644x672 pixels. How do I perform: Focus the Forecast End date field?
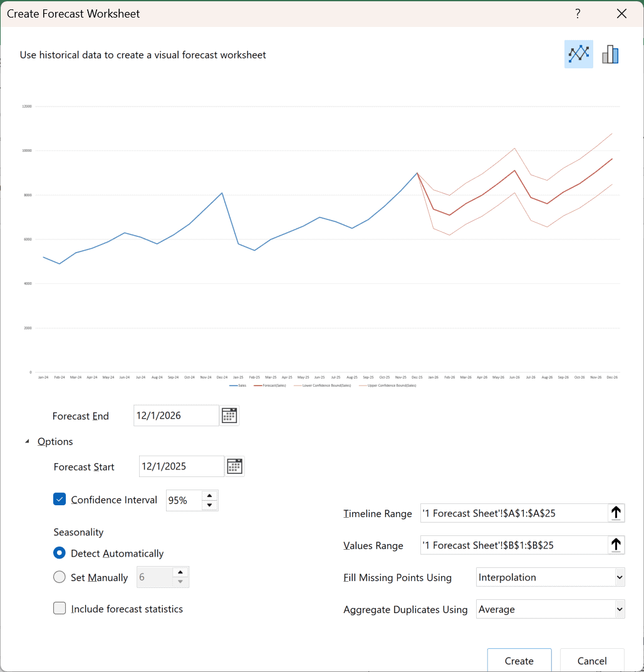176,415
